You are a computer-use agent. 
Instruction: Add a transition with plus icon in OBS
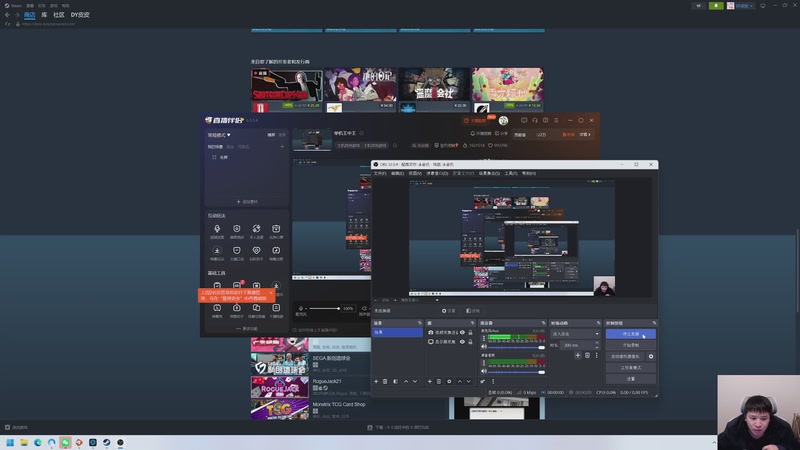[x=578, y=355]
